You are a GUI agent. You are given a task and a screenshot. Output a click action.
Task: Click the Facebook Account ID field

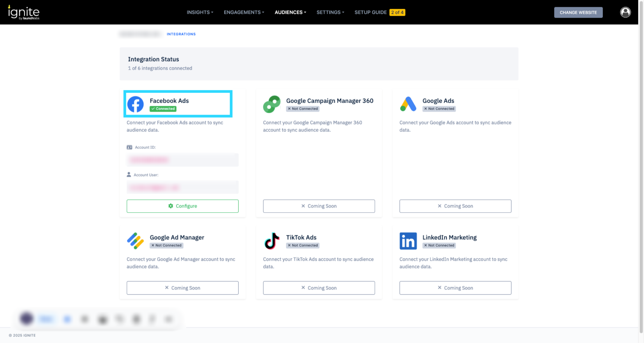pyautogui.click(x=182, y=160)
